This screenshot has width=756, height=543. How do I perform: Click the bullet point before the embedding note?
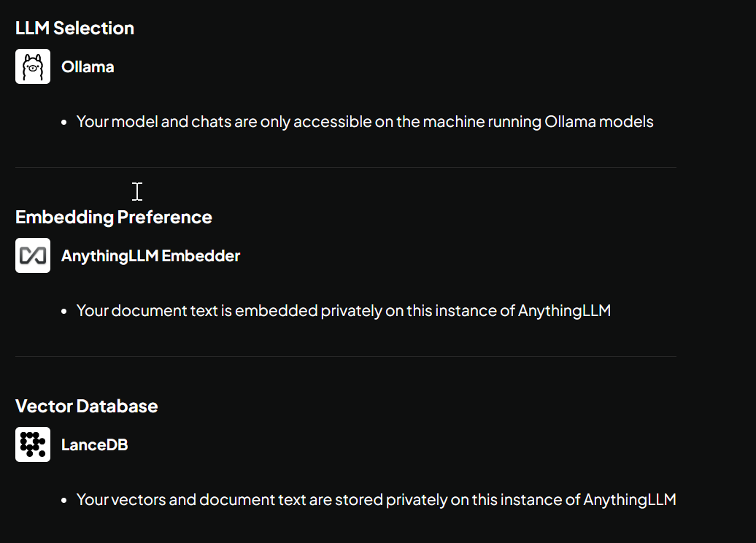(x=65, y=312)
